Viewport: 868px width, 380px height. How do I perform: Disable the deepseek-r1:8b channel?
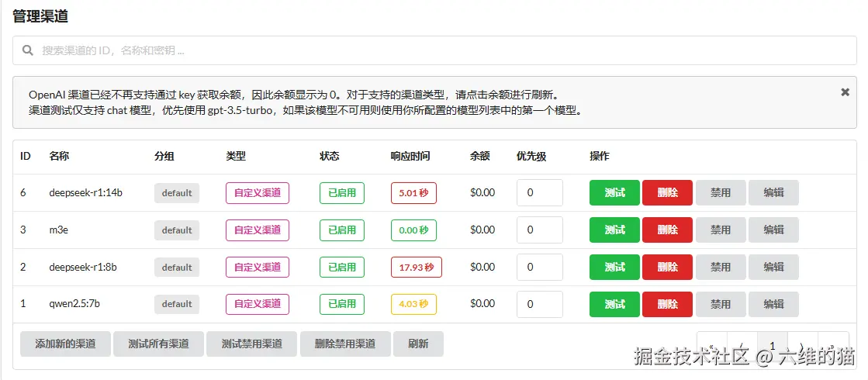(721, 267)
